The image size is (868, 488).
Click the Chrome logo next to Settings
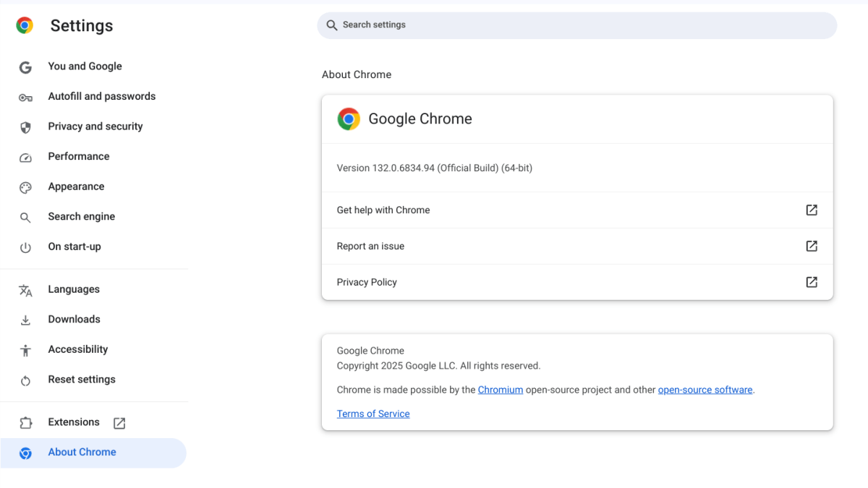coord(23,25)
